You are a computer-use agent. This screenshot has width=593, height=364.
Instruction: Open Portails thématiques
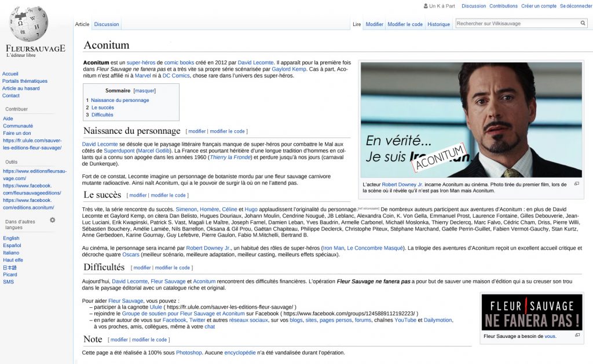[x=25, y=81]
